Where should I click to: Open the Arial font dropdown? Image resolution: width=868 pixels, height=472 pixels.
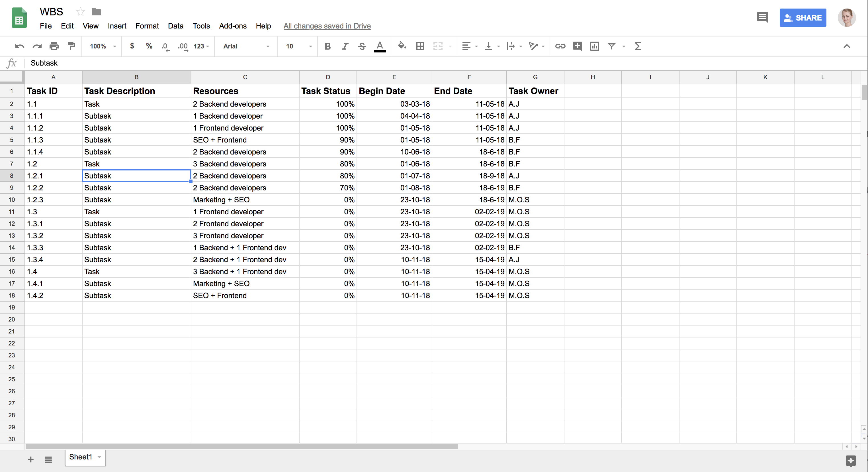246,46
